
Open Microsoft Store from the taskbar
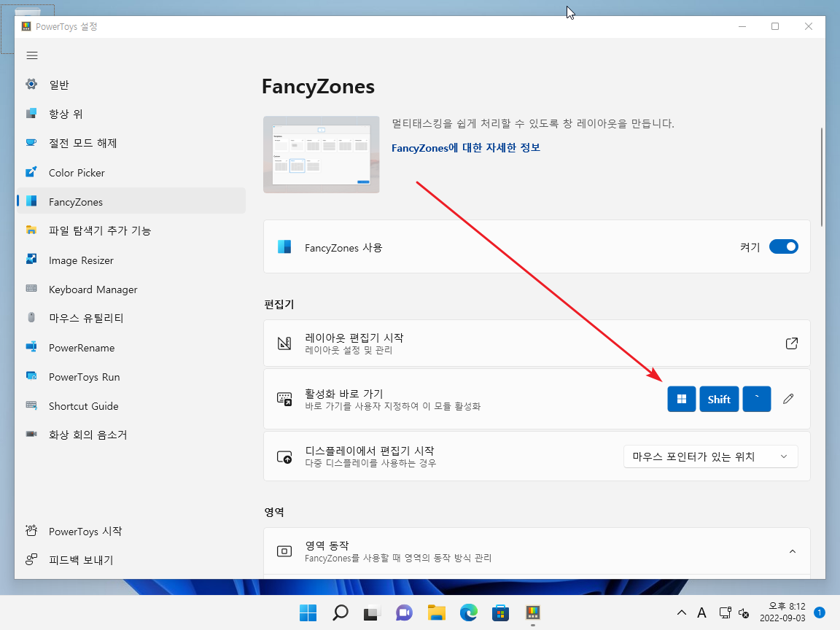[500, 612]
